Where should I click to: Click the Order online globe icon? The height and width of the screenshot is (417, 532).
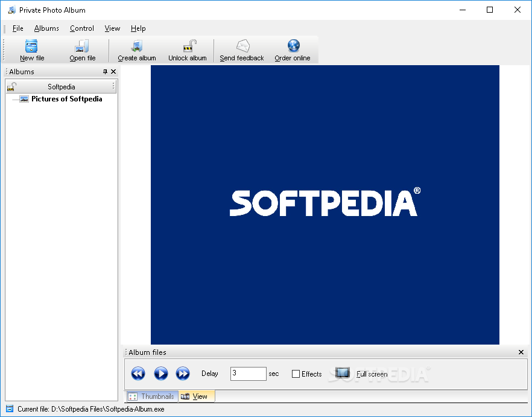coord(294,46)
